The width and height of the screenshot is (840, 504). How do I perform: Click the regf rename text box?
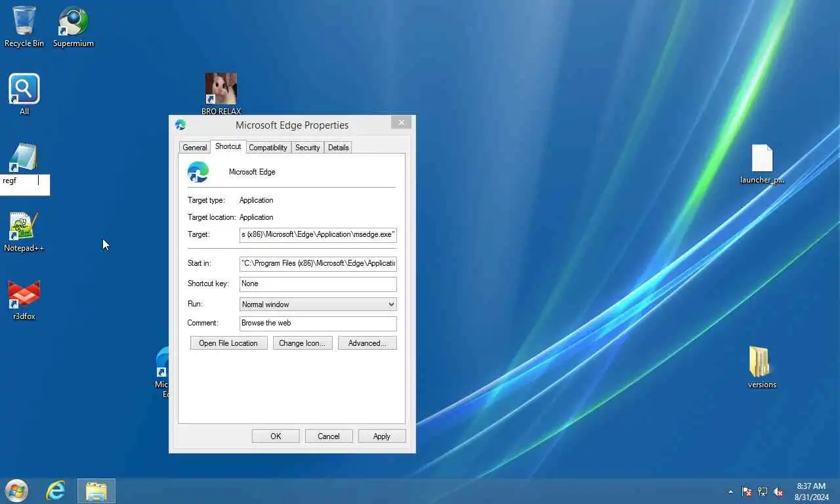25,184
